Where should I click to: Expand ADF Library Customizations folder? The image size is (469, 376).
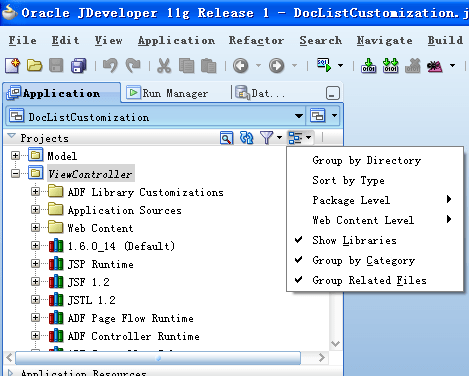(35, 192)
